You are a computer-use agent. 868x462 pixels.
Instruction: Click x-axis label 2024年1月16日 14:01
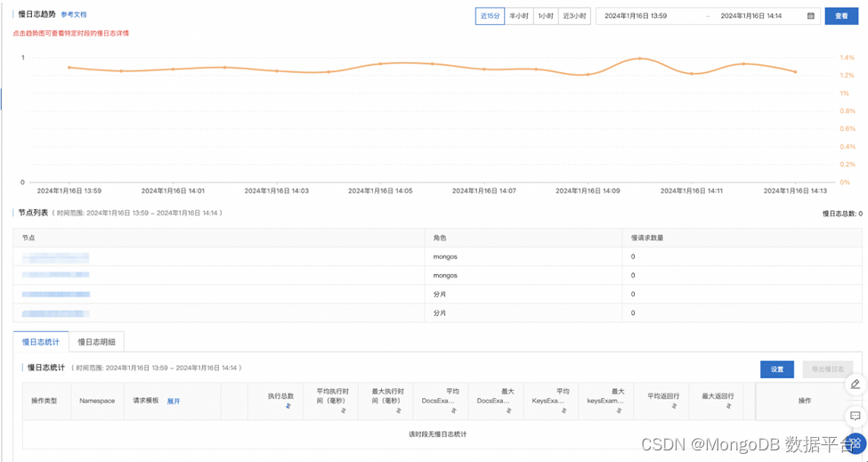point(173,190)
